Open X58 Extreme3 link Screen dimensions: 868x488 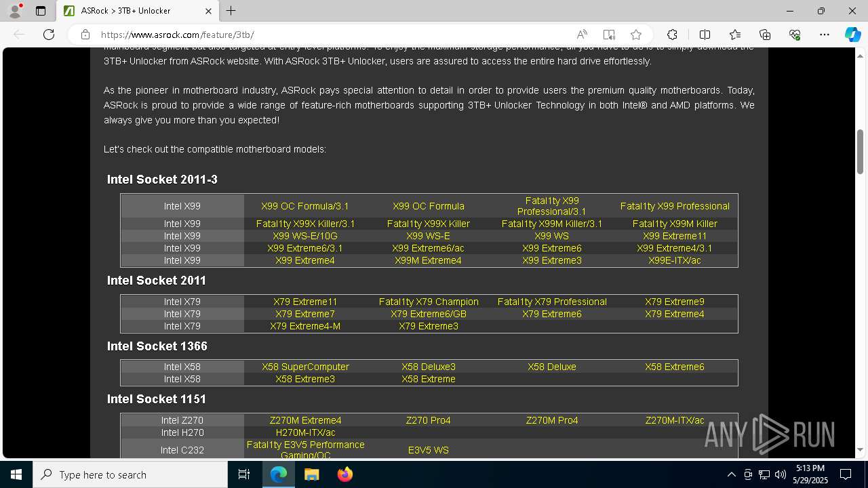coord(305,379)
